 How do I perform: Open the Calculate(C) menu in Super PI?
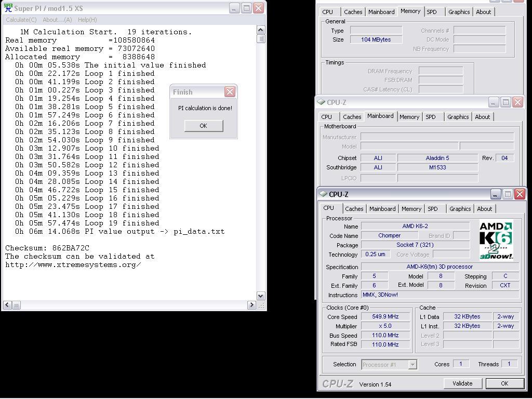[x=21, y=20]
